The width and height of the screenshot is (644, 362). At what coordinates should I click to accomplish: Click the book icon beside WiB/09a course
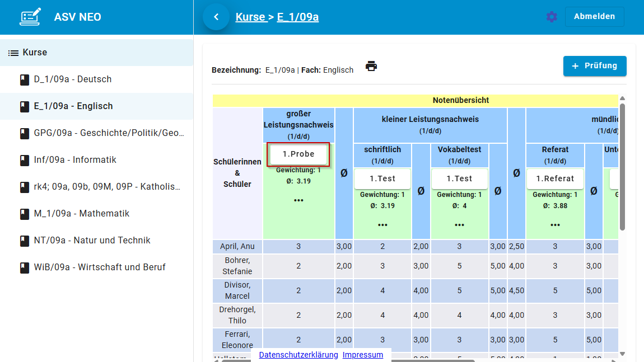pyautogui.click(x=24, y=267)
